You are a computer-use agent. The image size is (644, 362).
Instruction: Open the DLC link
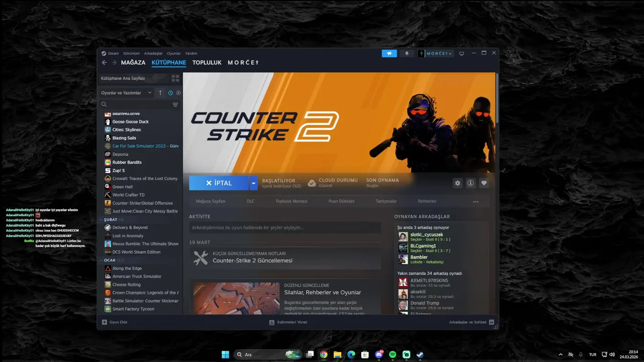point(251,201)
